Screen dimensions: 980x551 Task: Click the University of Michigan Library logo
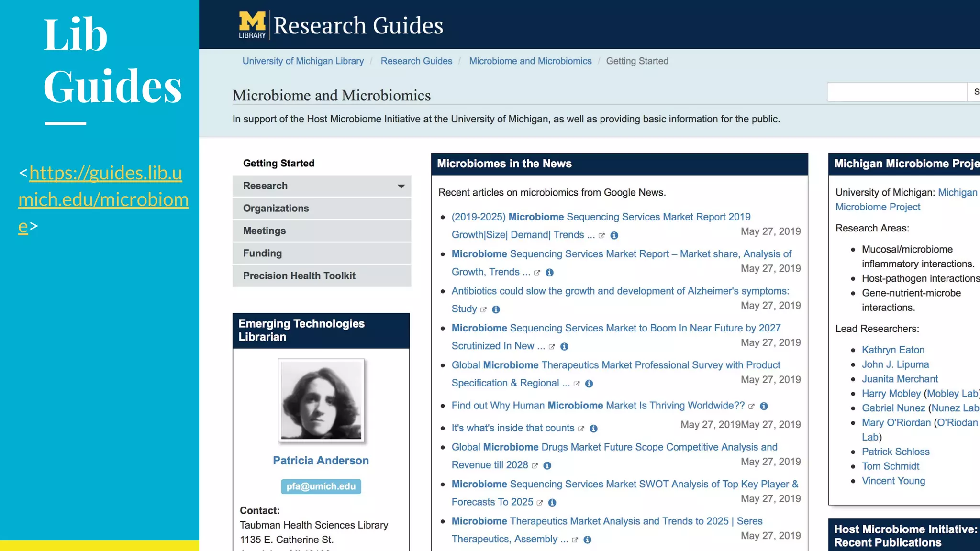[252, 25]
